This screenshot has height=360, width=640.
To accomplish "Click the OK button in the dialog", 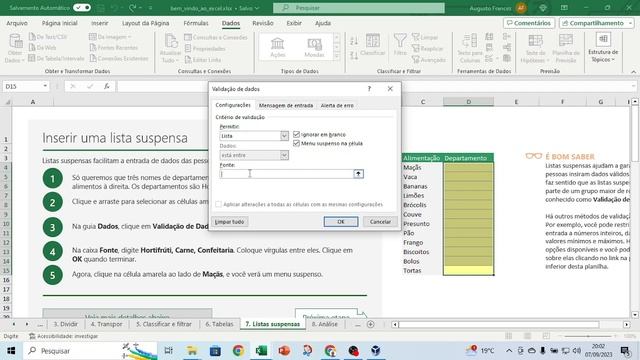I will click(x=341, y=222).
